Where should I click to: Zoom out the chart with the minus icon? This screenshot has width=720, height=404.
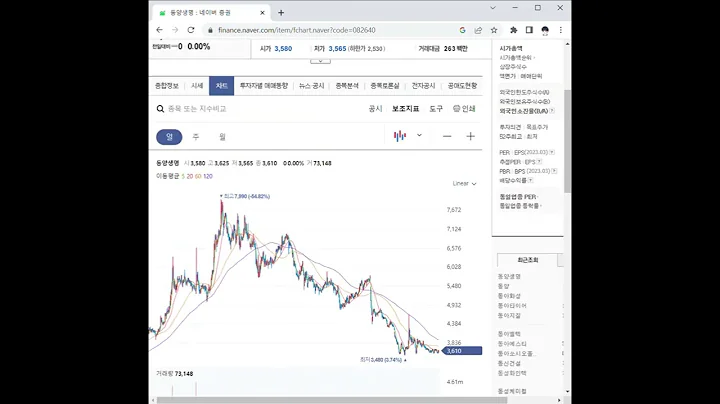tap(447, 136)
